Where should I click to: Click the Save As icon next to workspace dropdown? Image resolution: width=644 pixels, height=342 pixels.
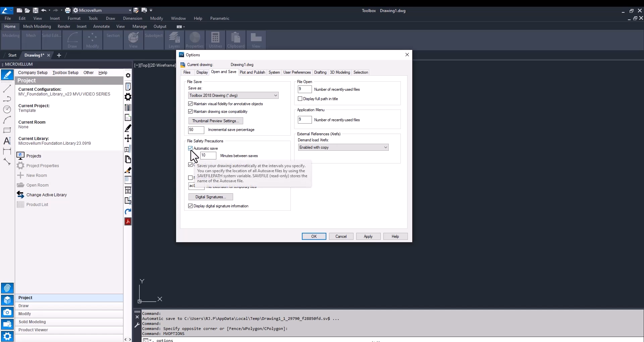(x=136, y=10)
